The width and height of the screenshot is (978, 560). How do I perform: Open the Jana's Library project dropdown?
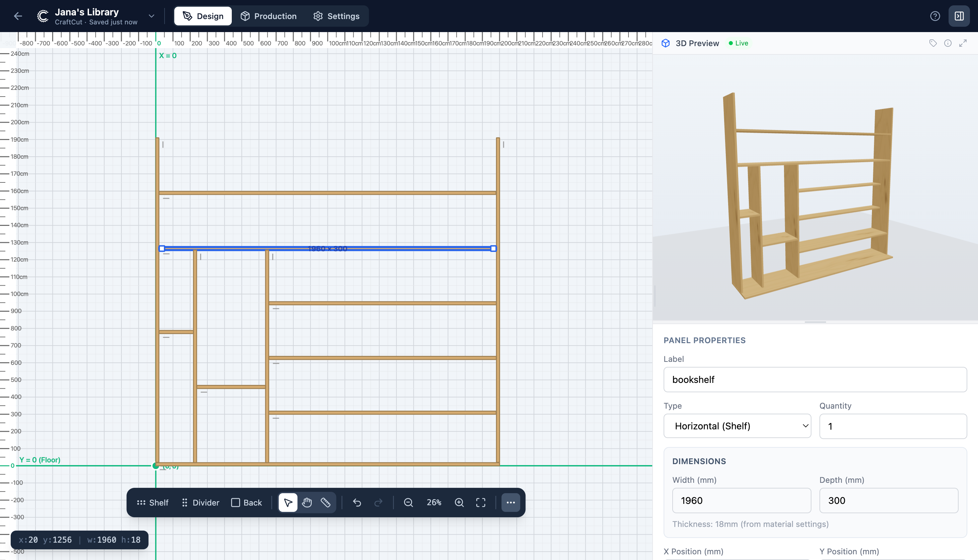(151, 16)
